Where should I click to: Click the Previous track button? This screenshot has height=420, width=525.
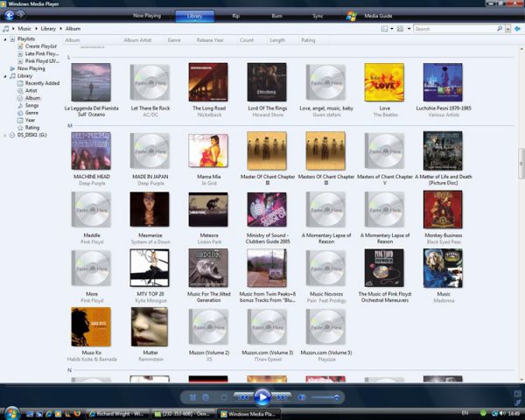(243, 397)
